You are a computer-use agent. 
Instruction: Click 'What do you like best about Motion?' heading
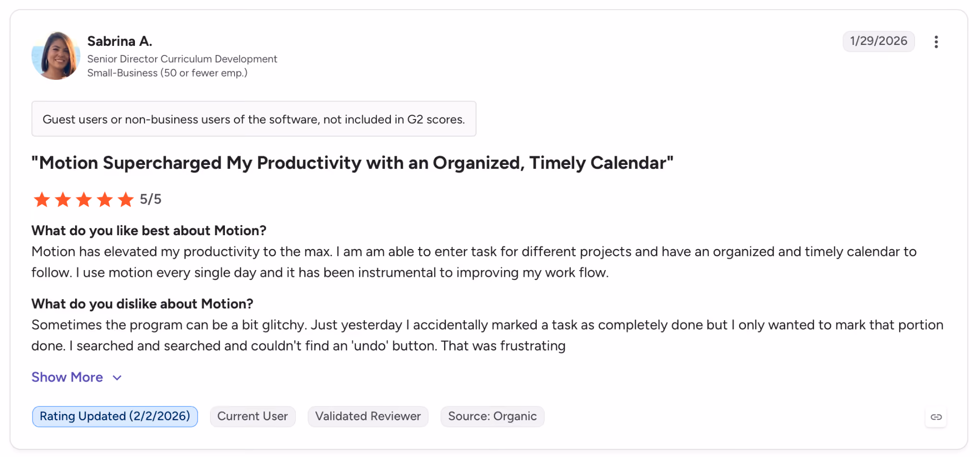click(x=149, y=230)
